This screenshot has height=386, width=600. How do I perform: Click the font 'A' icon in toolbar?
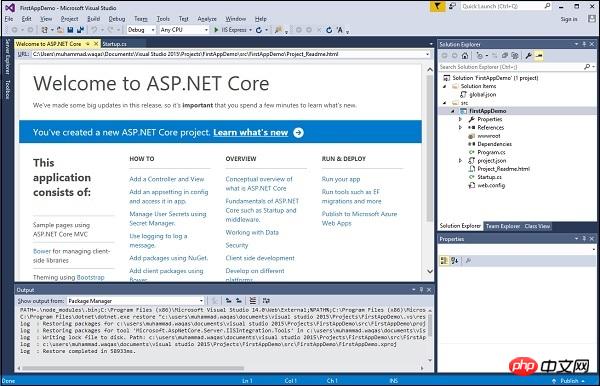click(340, 30)
